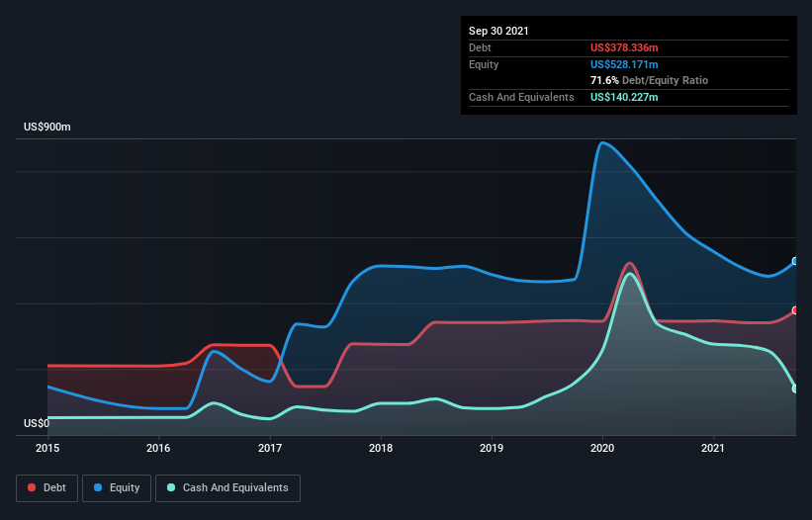Click the Debt endpoint marker at Sep 2021
This screenshot has height=520, width=812.
[x=795, y=310]
